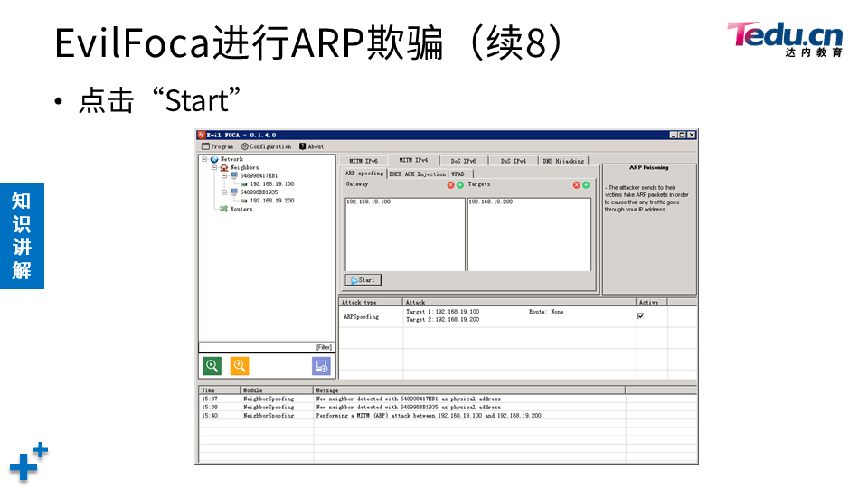Viewport: 868px width, 488px height.
Task: Click the orange search hosts button
Action: (x=239, y=366)
